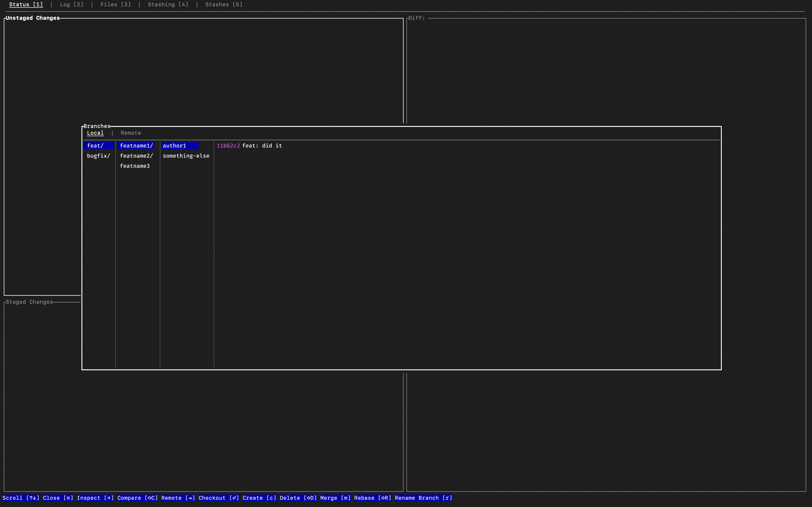Click the Compare command in footer
The height and width of the screenshot is (507, 812).
tap(137, 498)
